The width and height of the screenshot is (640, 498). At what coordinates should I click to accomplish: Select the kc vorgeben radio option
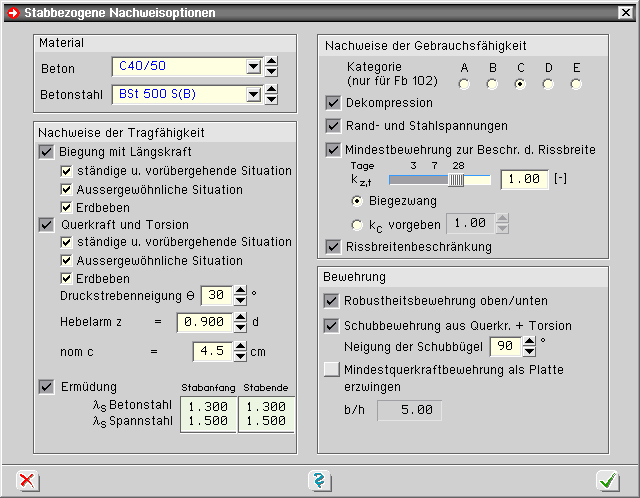pyautogui.click(x=358, y=224)
